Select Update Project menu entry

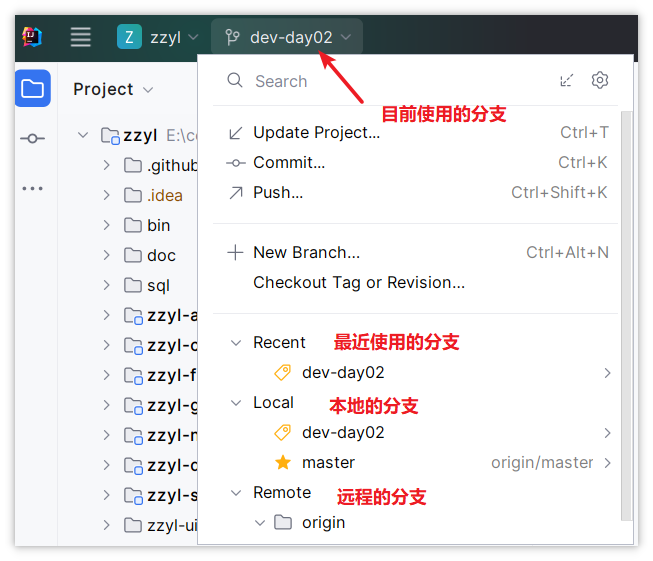418,133
